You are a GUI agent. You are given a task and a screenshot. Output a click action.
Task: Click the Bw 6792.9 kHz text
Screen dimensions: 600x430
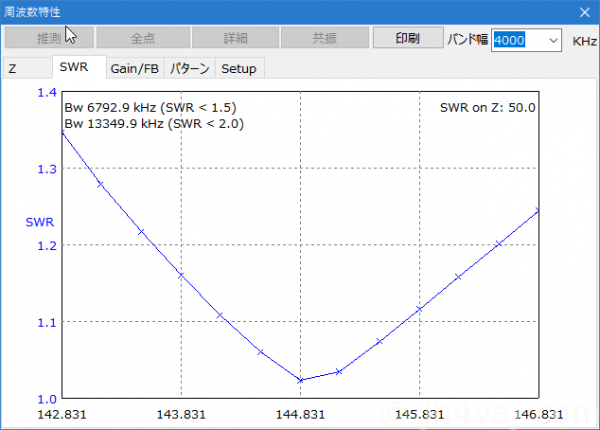click(x=150, y=107)
